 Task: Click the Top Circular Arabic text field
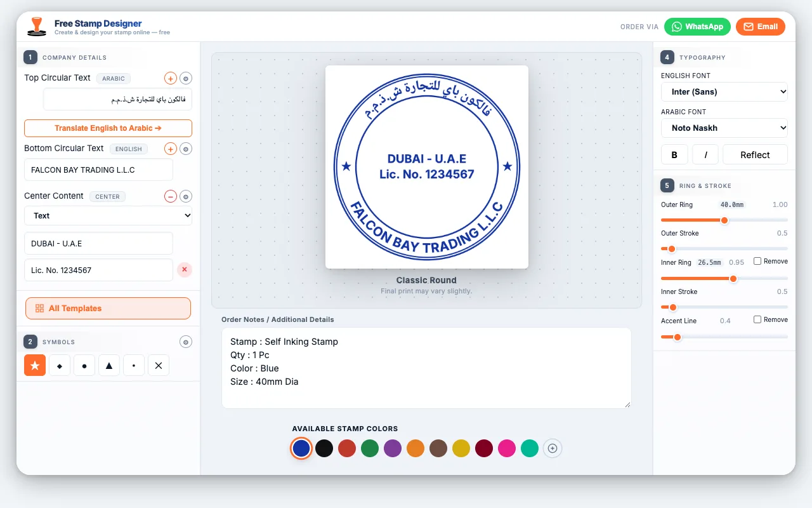[x=118, y=99]
